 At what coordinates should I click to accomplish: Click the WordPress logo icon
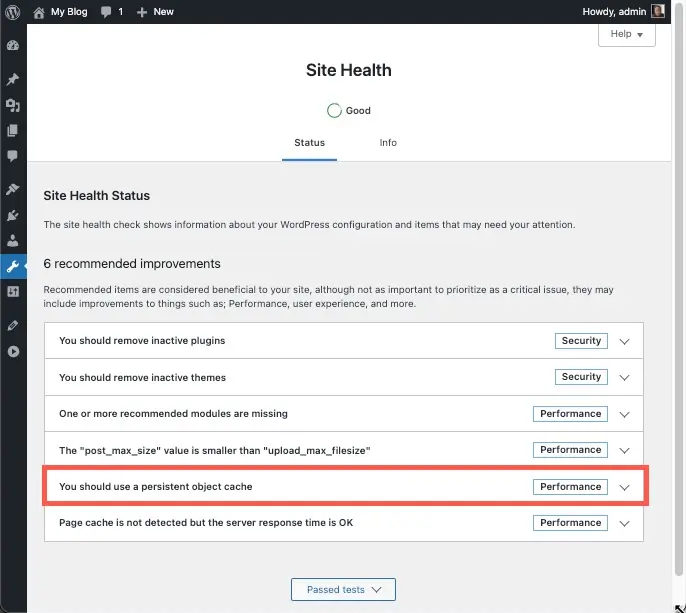(13, 12)
